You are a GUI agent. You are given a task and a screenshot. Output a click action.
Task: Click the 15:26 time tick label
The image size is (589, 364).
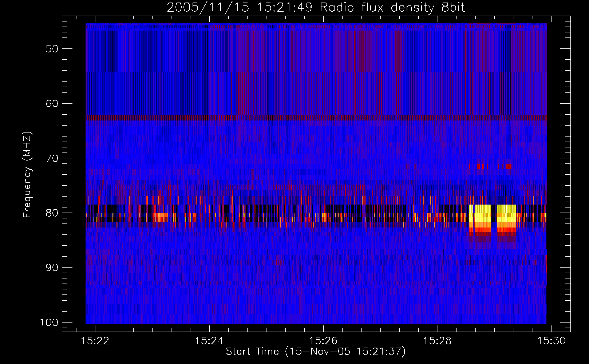click(x=323, y=341)
